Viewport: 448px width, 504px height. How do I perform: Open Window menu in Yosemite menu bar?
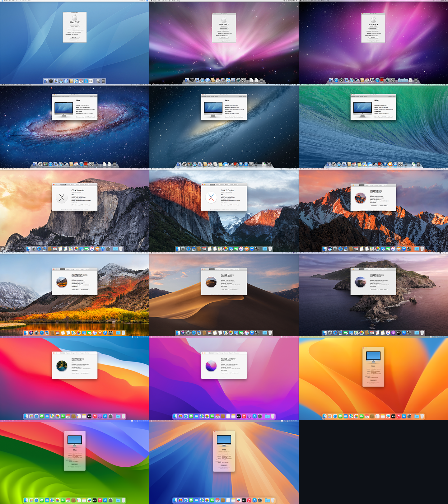coord(25,169)
